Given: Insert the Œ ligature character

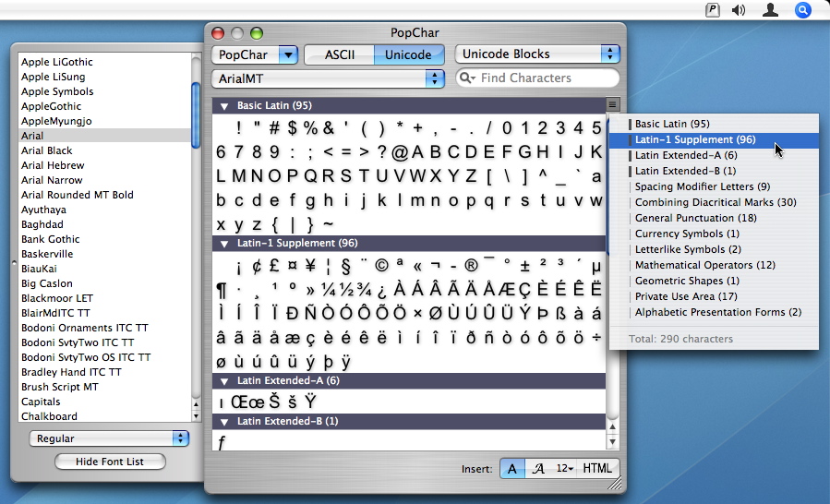Looking at the screenshot, I should [239, 402].
